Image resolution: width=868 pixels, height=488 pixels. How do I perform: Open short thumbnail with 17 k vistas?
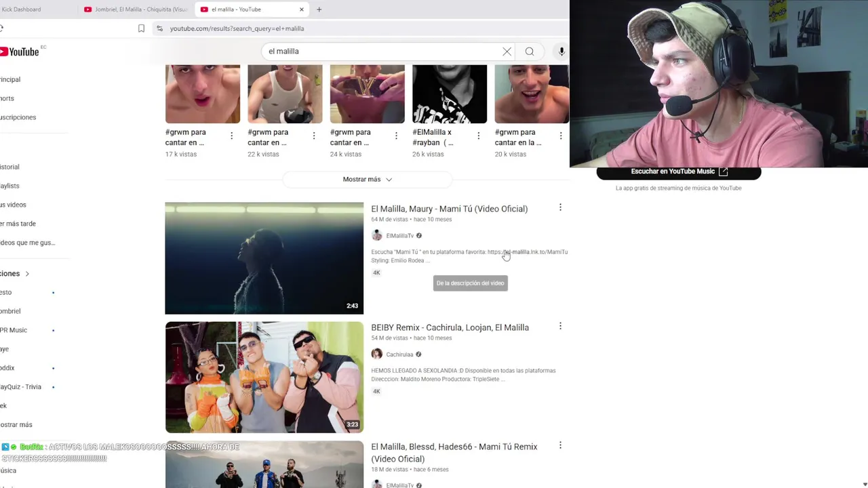203,94
